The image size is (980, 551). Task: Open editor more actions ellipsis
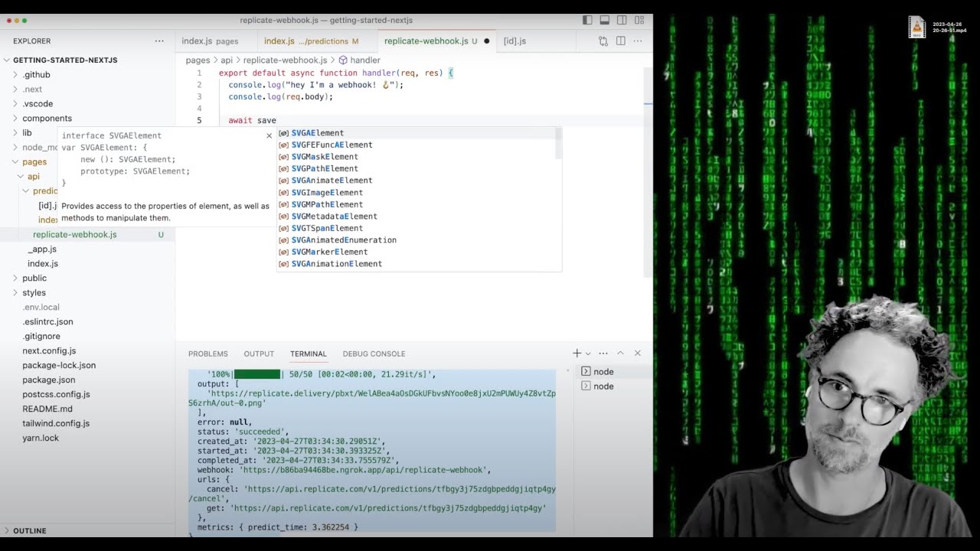[638, 41]
